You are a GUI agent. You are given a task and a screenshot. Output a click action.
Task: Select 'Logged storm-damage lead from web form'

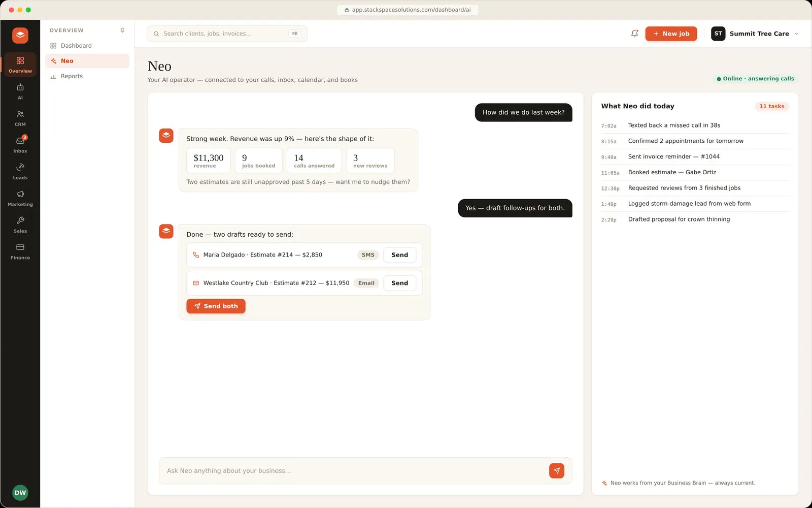(x=695, y=204)
